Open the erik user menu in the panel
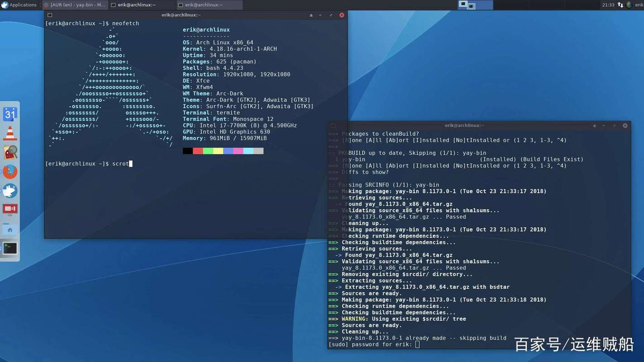The width and height of the screenshot is (644, 362). click(x=639, y=5)
